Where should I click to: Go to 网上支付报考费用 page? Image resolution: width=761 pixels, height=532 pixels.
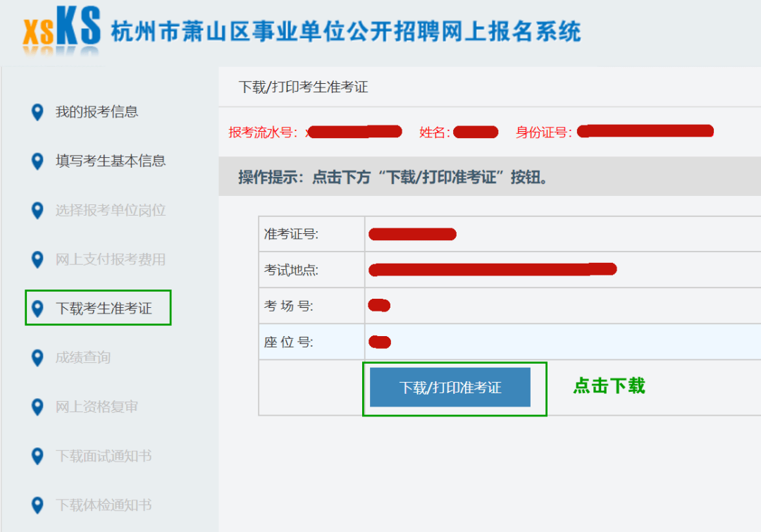[x=111, y=259]
